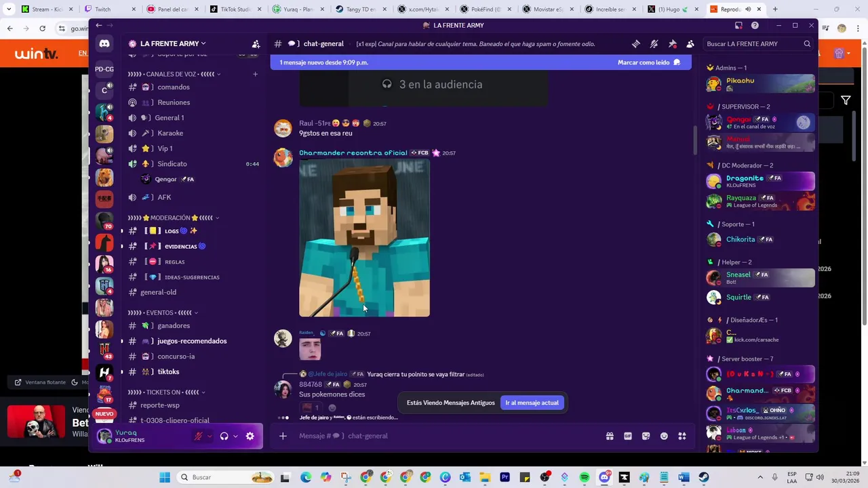Click the Mensaje chat-general text input
Screen dimensions: 868x488
pyautogui.click(x=448, y=436)
